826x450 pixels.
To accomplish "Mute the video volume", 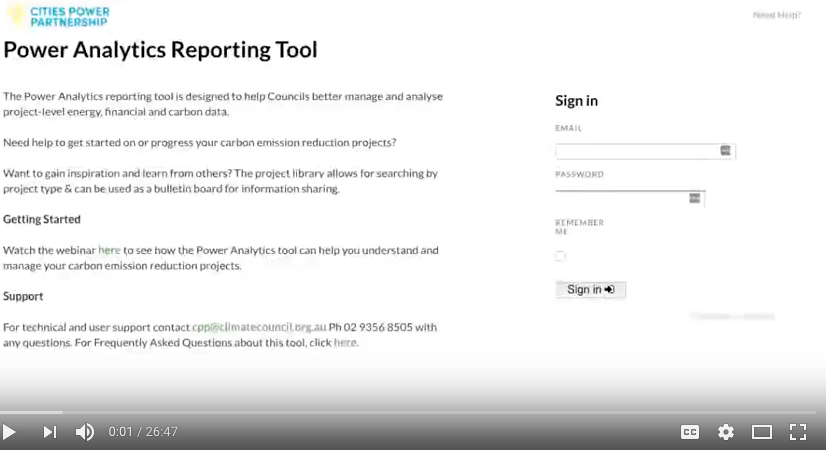I will click(85, 432).
